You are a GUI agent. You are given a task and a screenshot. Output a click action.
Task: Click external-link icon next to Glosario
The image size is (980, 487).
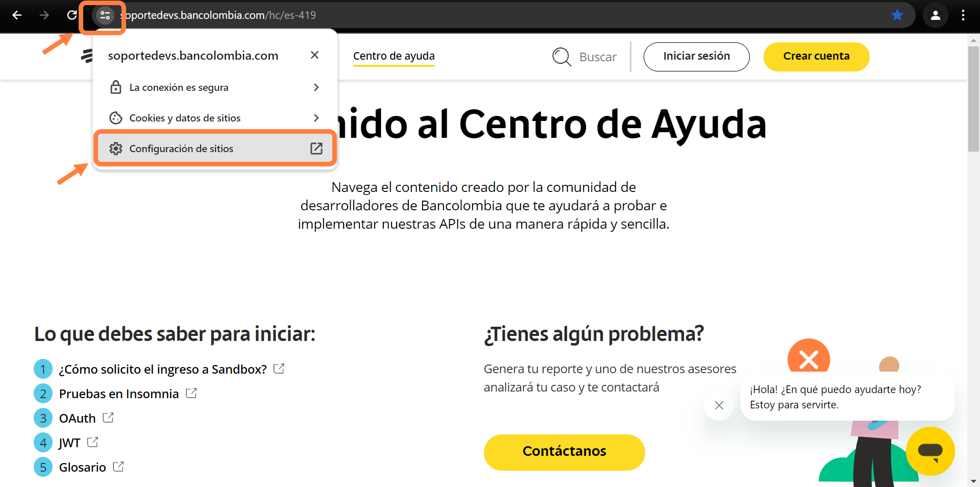pos(118,467)
